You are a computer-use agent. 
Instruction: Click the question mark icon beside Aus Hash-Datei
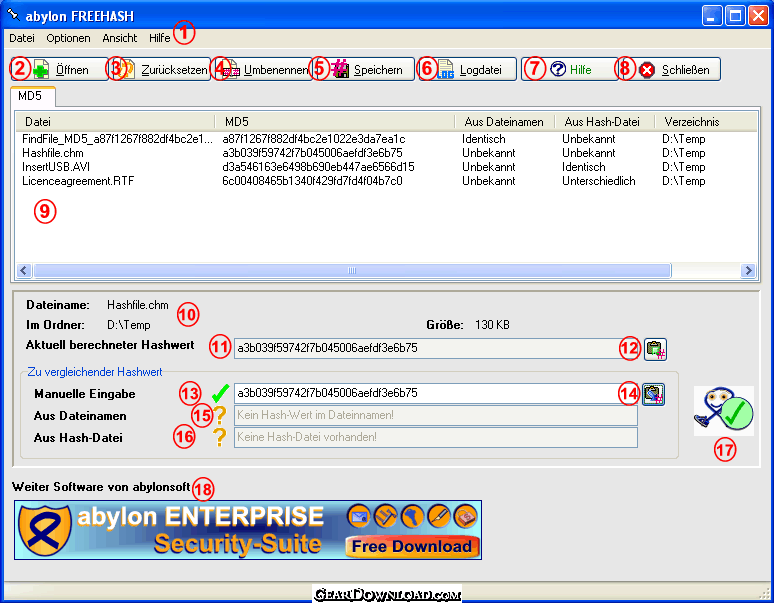220,437
